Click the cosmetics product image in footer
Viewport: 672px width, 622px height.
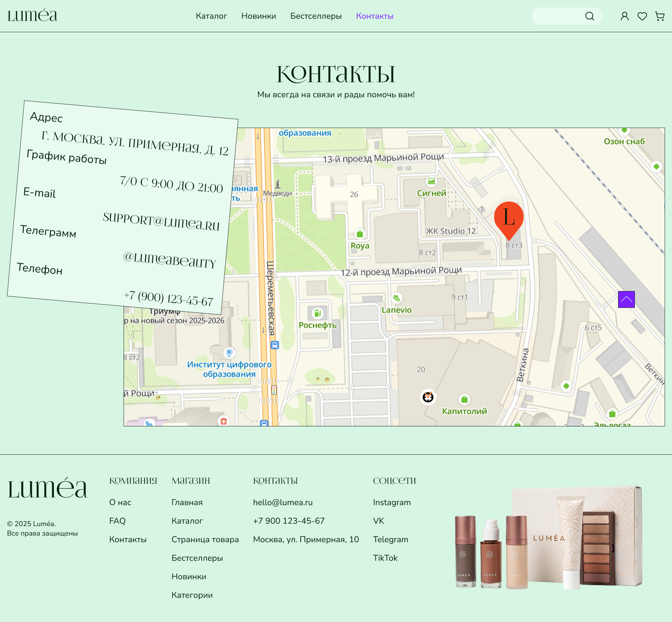[x=548, y=537]
